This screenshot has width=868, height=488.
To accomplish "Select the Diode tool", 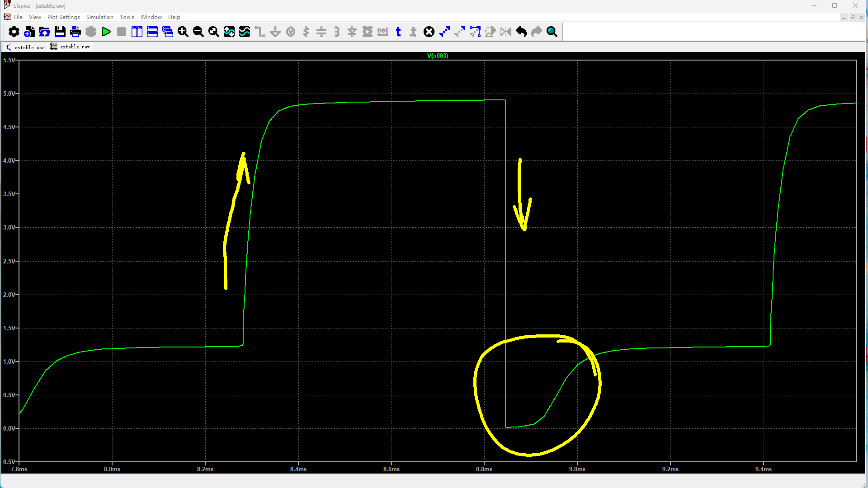I will click(x=352, y=32).
